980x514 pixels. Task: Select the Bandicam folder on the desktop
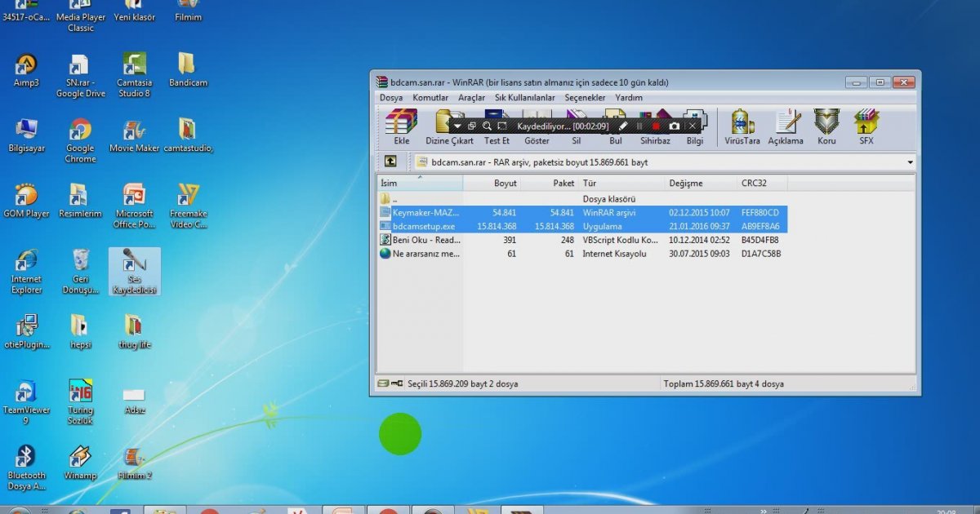pyautogui.click(x=188, y=70)
